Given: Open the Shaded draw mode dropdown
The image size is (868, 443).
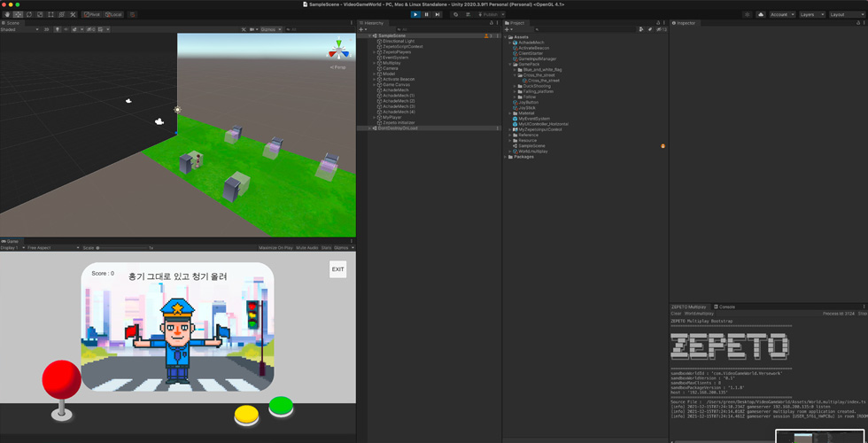Looking at the screenshot, I should pos(19,29).
